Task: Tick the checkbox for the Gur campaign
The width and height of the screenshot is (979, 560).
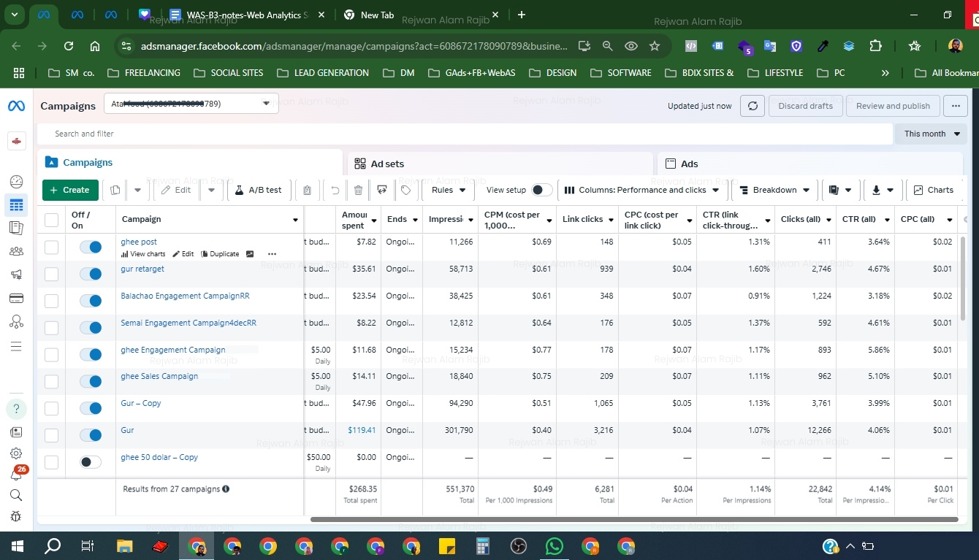Action: [x=51, y=435]
